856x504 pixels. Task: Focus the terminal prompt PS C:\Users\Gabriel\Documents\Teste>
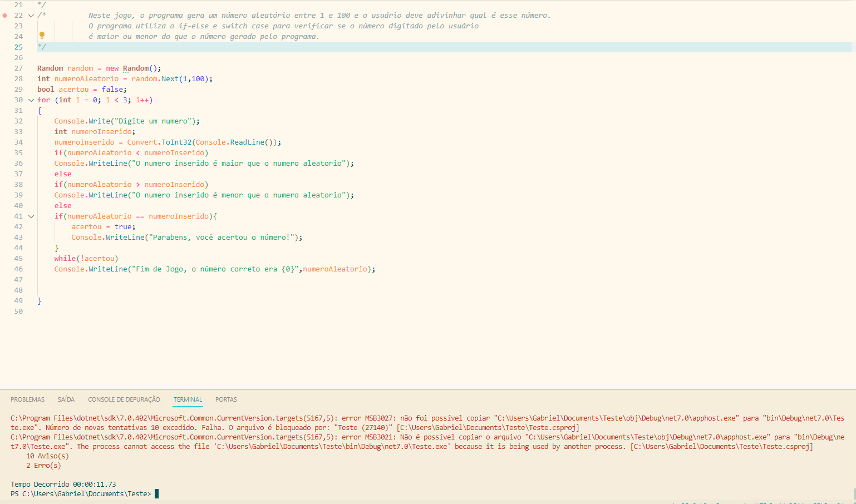click(81, 493)
